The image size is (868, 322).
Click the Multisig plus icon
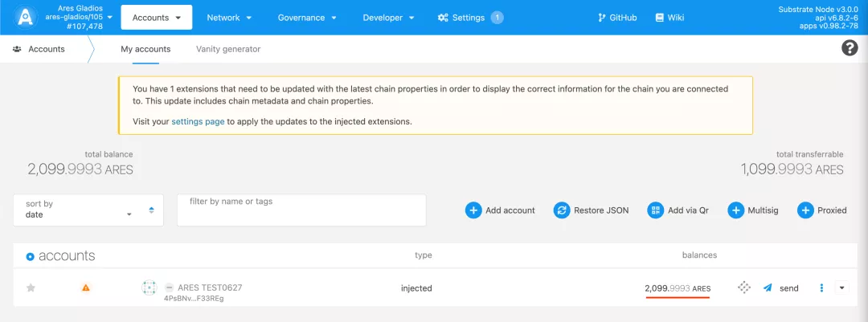(x=735, y=210)
